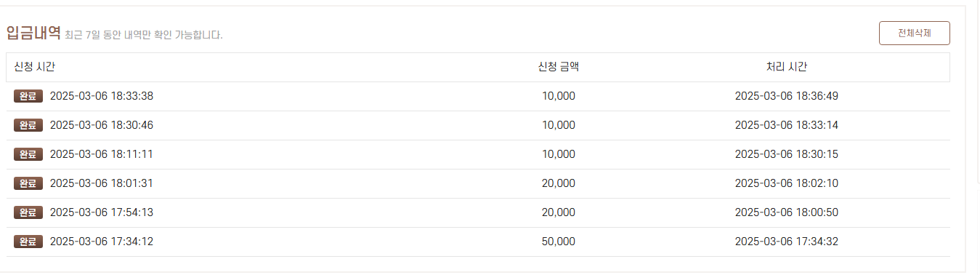
Task: Select request time 2025-03-06 17:54:13
Action: pos(102,212)
